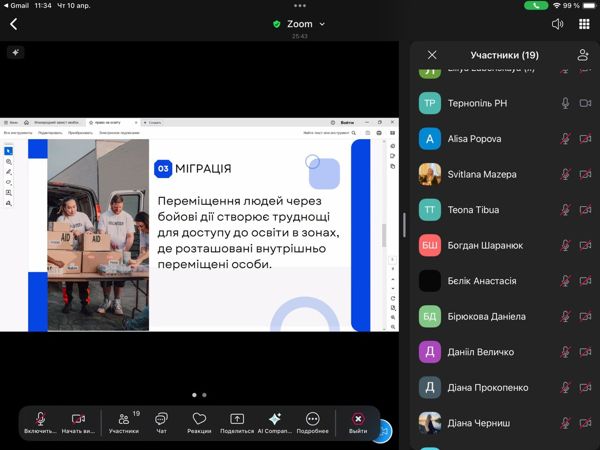Select participant Бірюкова Даніела

coord(504,316)
